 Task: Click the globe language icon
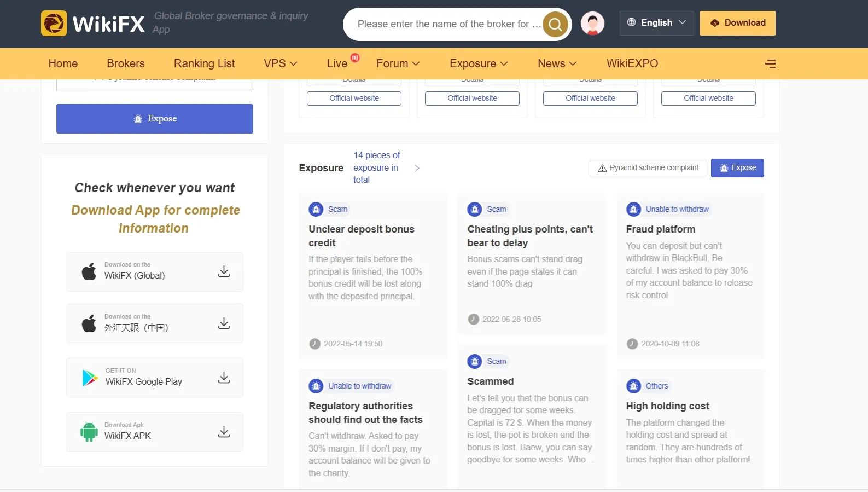click(631, 22)
